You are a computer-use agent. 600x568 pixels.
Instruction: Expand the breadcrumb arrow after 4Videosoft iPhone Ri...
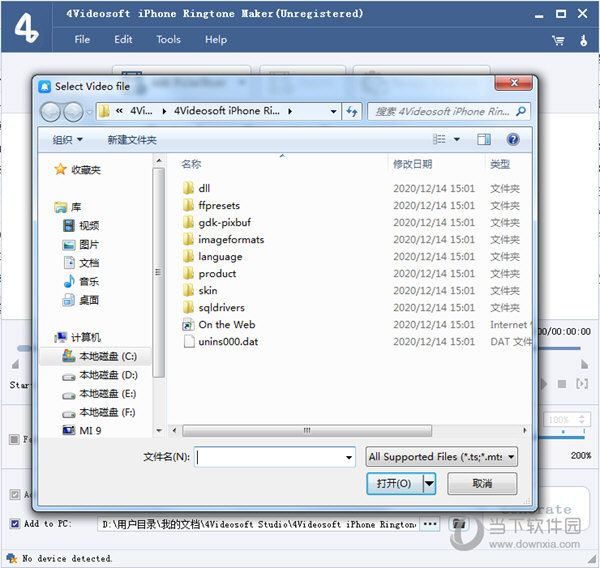pyautogui.click(x=290, y=111)
